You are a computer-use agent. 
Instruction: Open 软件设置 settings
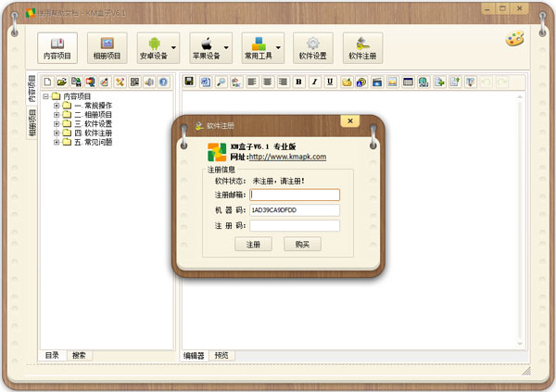pos(313,48)
